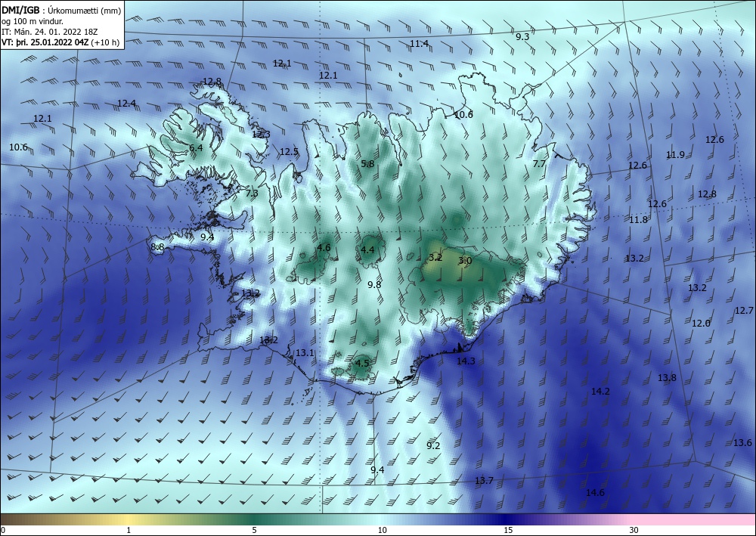Select the 3.0 value on Vatnajökull
Viewport: 756px width, 536px height.
pyautogui.click(x=465, y=261)
